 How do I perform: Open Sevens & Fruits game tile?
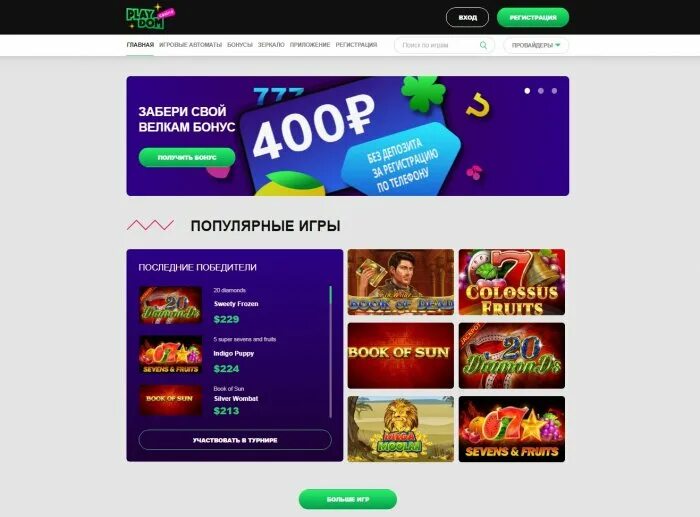point(512,429)
